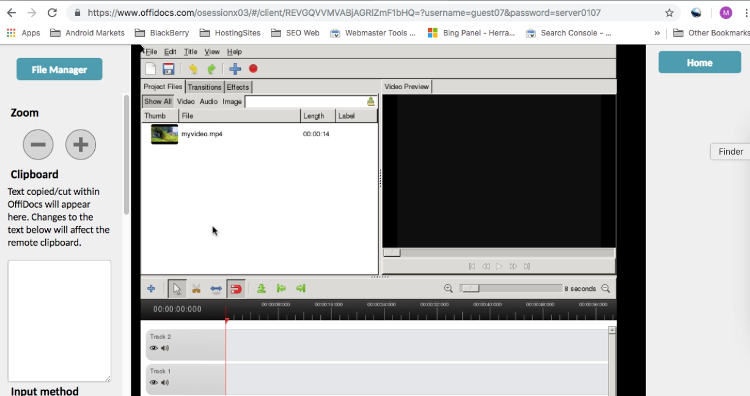Image resolution: width=750 pixels, height=396 pixels.
Task: Select the razor scissors tool
Action: 196,289
